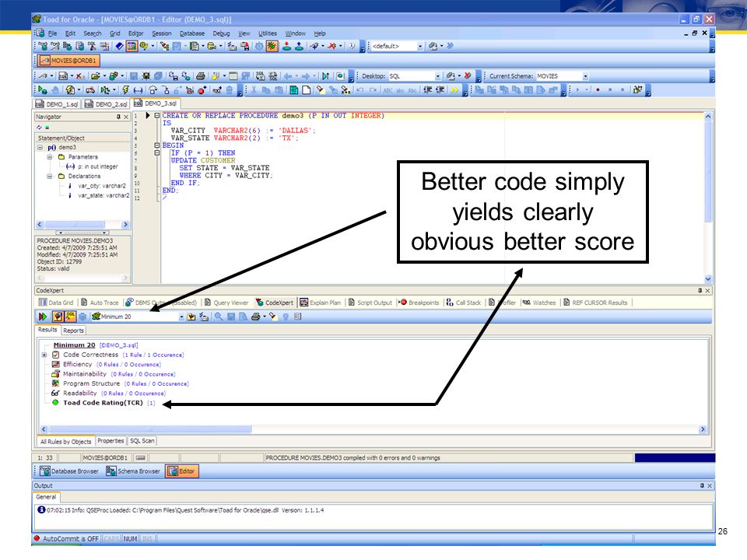Switch to the SQL Scan tab

142,441
